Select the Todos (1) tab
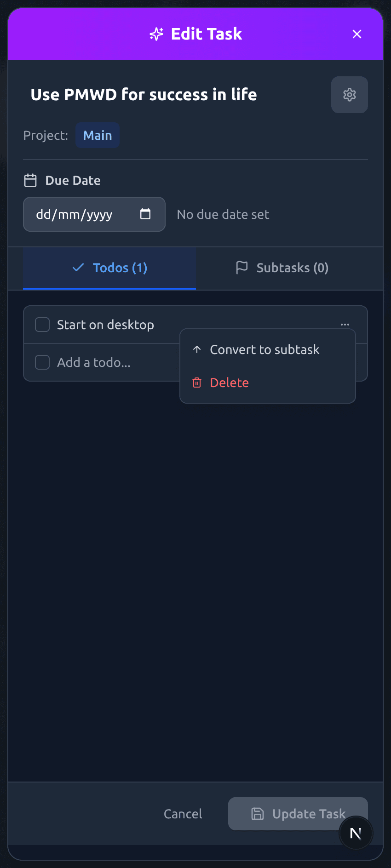Screen dimensions: 391x868 pyautogui.click(x=110, y=268)
